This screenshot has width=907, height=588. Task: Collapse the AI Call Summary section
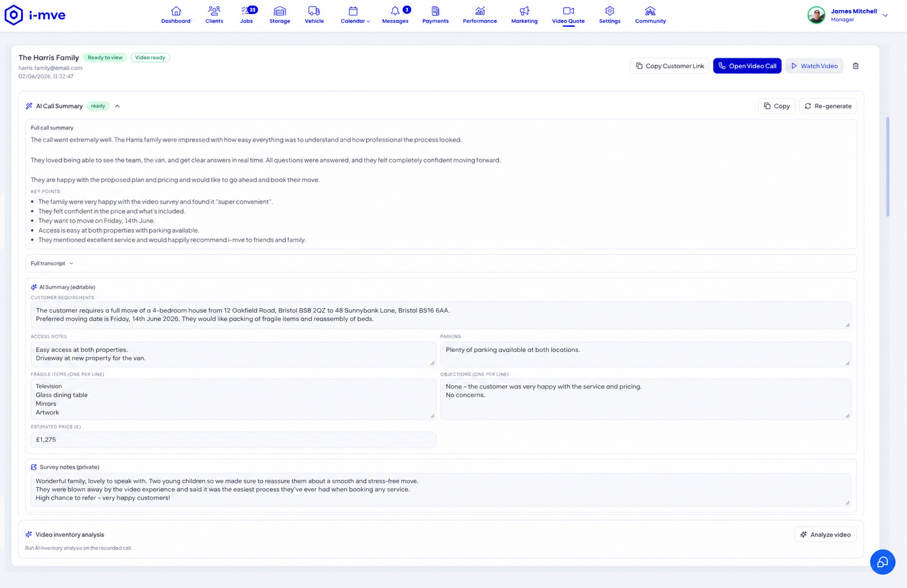click(117, 106)
